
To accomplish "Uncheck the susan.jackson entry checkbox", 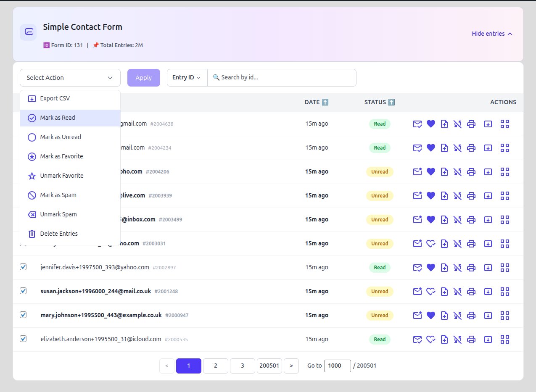I will coord(24,291).
